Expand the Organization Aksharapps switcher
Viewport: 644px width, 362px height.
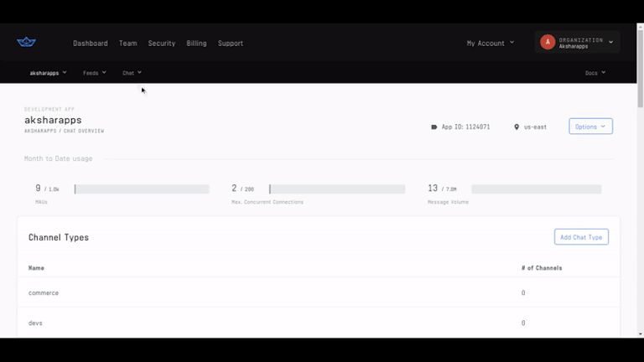pos(577,42)
